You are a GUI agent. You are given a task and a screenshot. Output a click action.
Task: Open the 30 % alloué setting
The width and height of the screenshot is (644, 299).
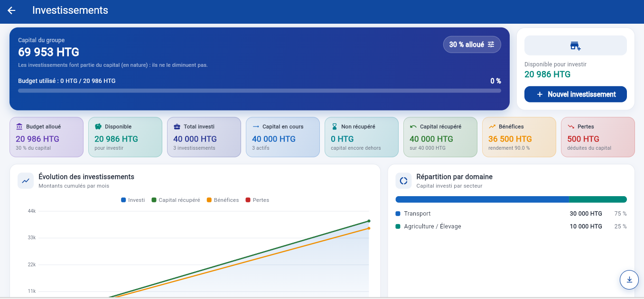[x=472, y=45]
